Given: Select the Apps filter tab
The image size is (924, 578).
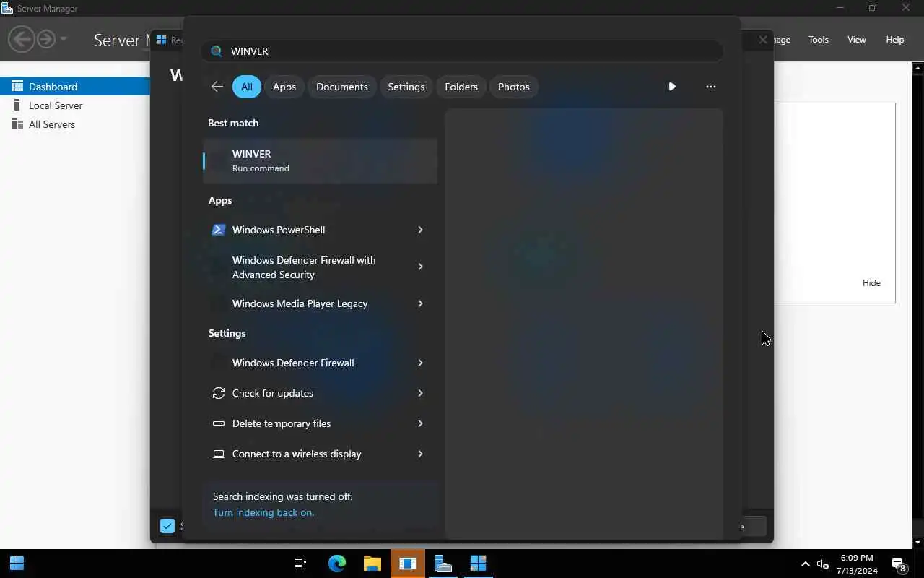Looking at the screenshot, I should (x=284, y=87).
